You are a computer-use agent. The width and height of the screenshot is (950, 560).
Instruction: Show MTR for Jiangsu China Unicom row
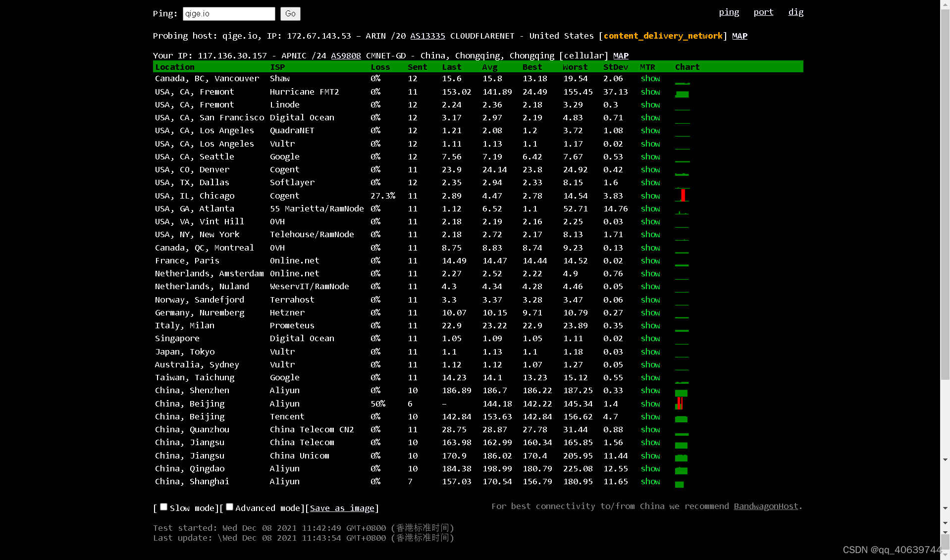(650, 456)
